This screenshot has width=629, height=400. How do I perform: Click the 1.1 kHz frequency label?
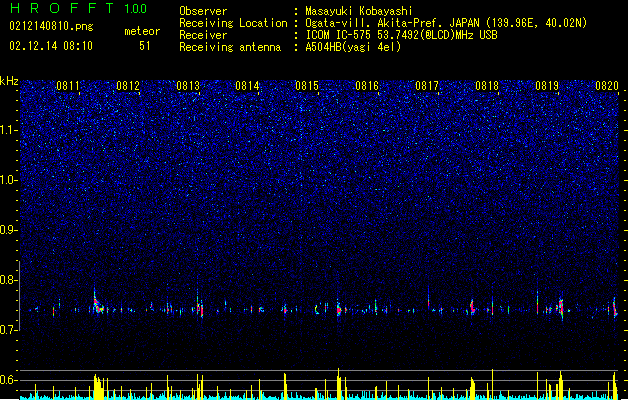click(8, 130)
